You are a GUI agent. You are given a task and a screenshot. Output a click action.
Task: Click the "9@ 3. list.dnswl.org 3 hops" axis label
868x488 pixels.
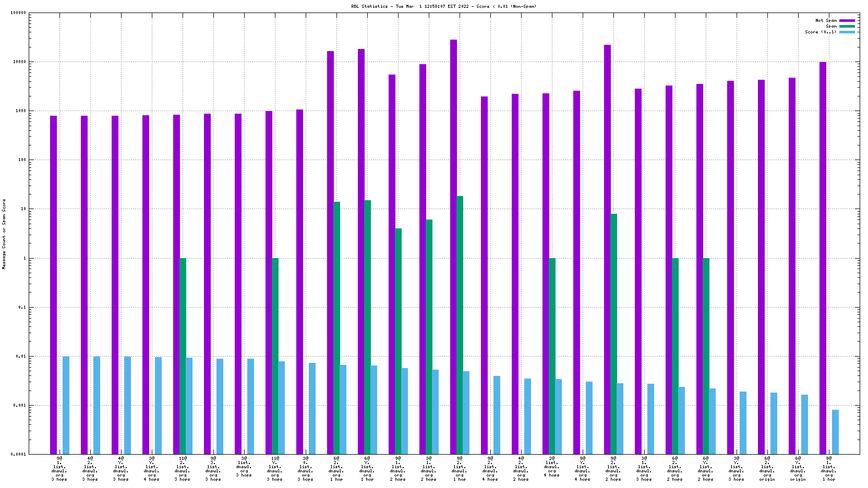pyautogui.click(x=213, y=469)
